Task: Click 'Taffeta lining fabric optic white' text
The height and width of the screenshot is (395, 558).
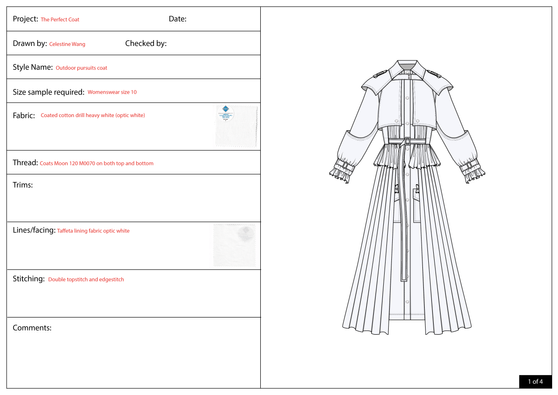Action: point(93,231)
